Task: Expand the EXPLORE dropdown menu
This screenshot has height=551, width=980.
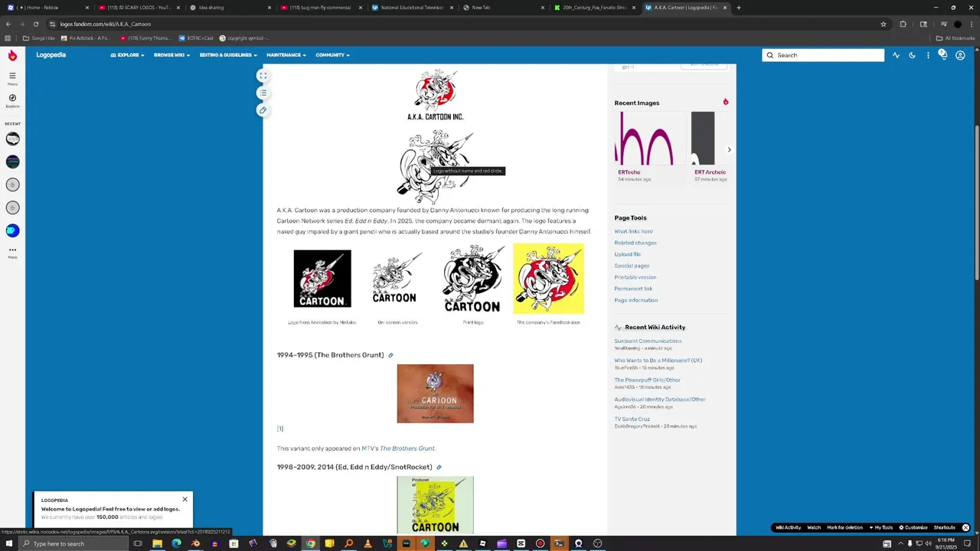Action: 127,55
